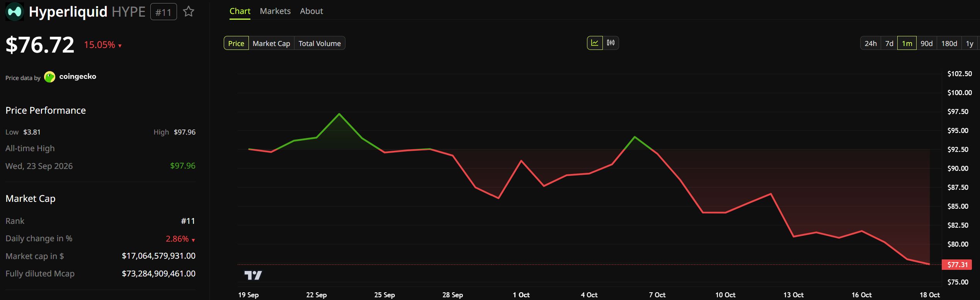The width and height of the screenshot is (980, 300).
Task: Open the Chart tab
Action: coord(240,11)
